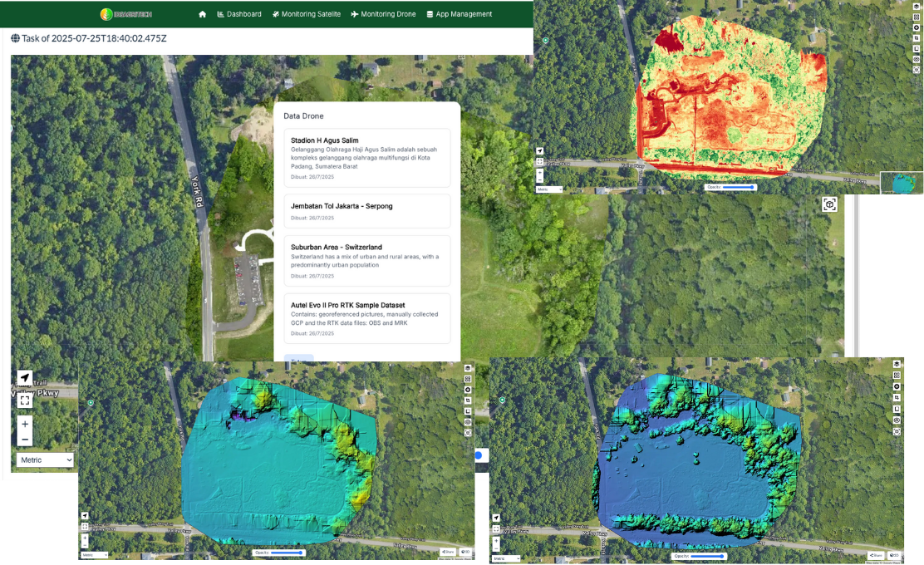This screenshot has height=565, width=924.
Task: Open layers icon on red-orange NDVI map
Action: [x=917, y=6]
